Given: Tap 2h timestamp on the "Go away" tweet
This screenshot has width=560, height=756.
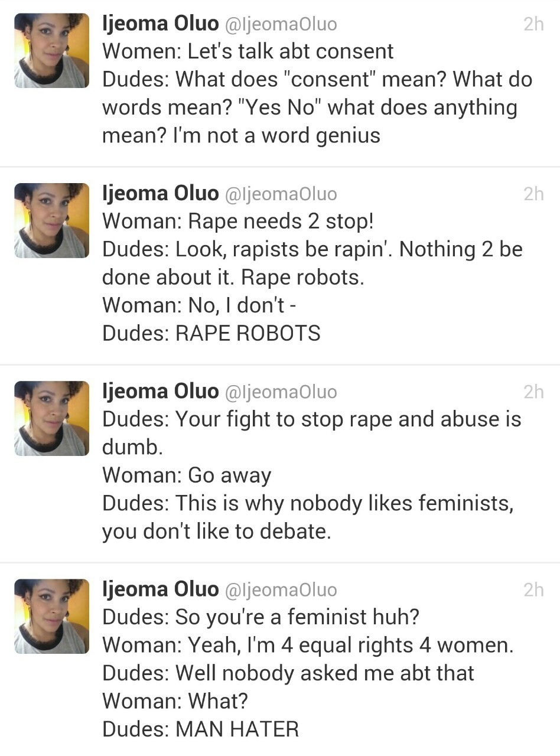Looking at the screenshot, I should (x=533, y=392).
